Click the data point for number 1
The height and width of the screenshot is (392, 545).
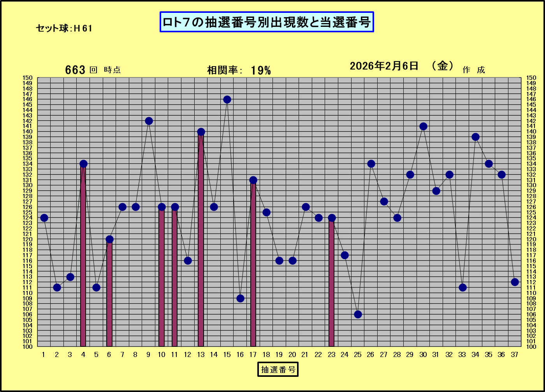(44, 218)
